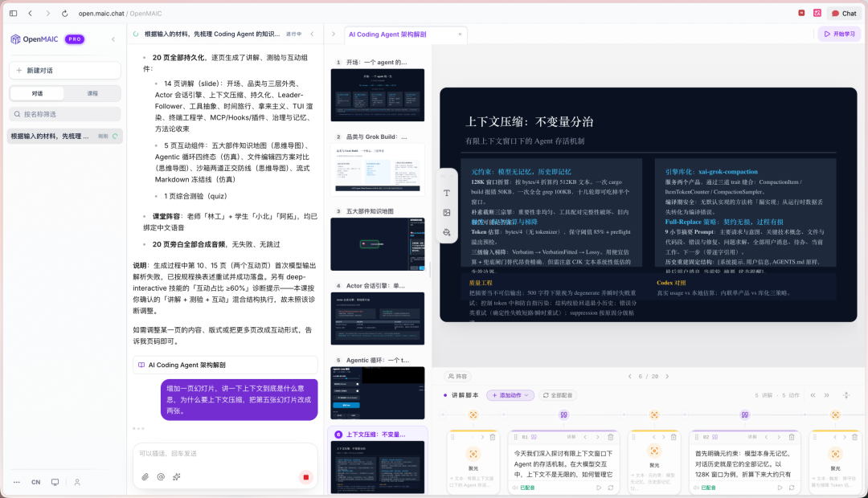
Task: Reload the open.maic.chat page
Action: (65, 14)
